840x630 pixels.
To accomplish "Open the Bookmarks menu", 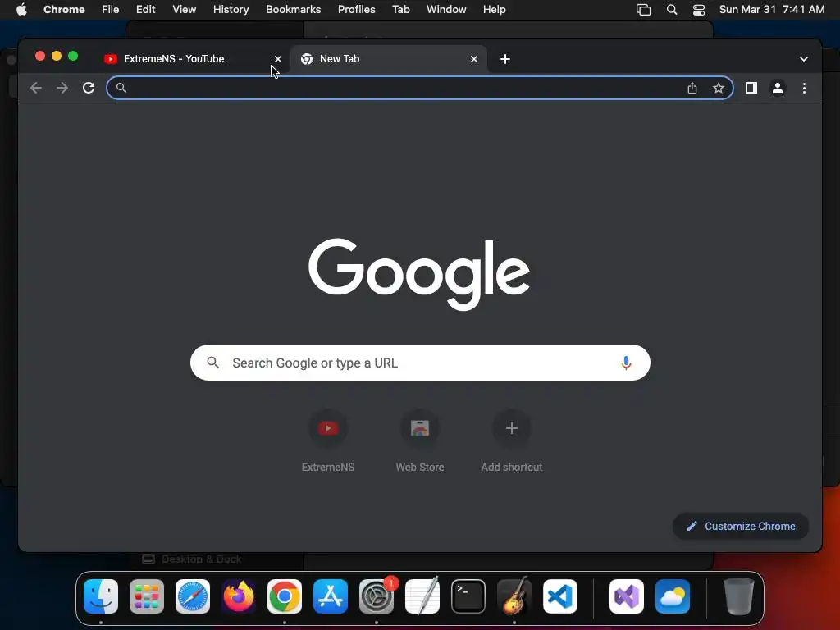I will pos(293,10).
